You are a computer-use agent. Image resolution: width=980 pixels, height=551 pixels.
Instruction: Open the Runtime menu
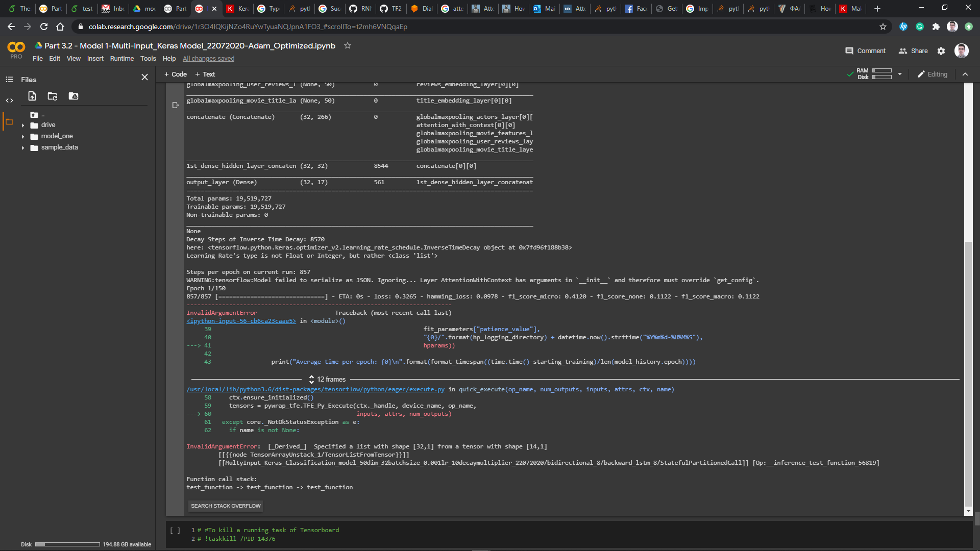121,58
